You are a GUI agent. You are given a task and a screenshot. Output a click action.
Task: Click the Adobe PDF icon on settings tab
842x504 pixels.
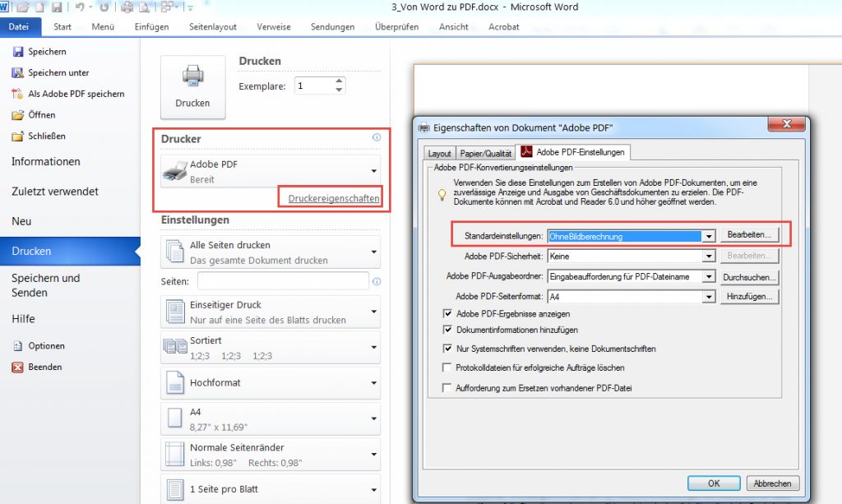coord(527,152)
